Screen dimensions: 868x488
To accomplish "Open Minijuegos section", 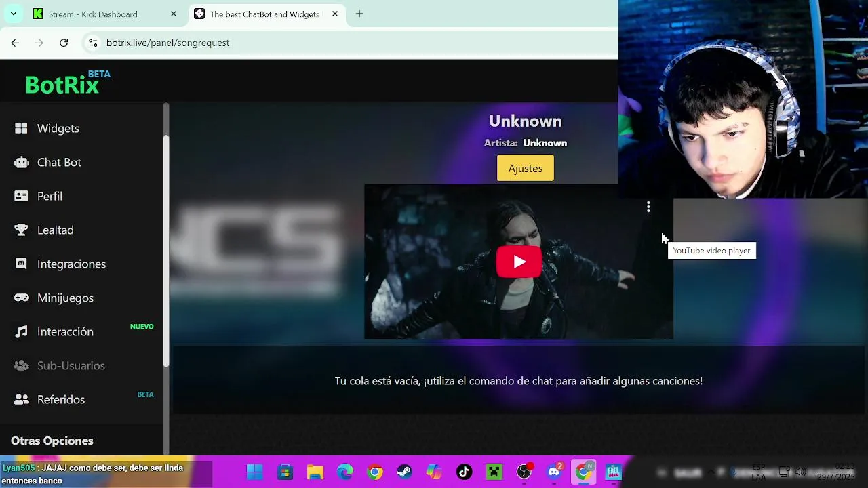I will 65,298.
